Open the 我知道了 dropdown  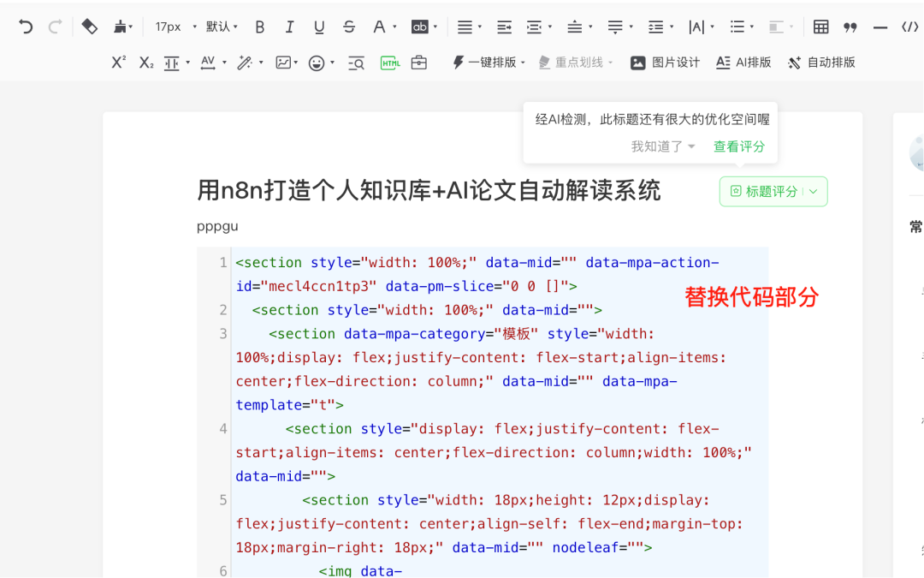pos(663,146)
